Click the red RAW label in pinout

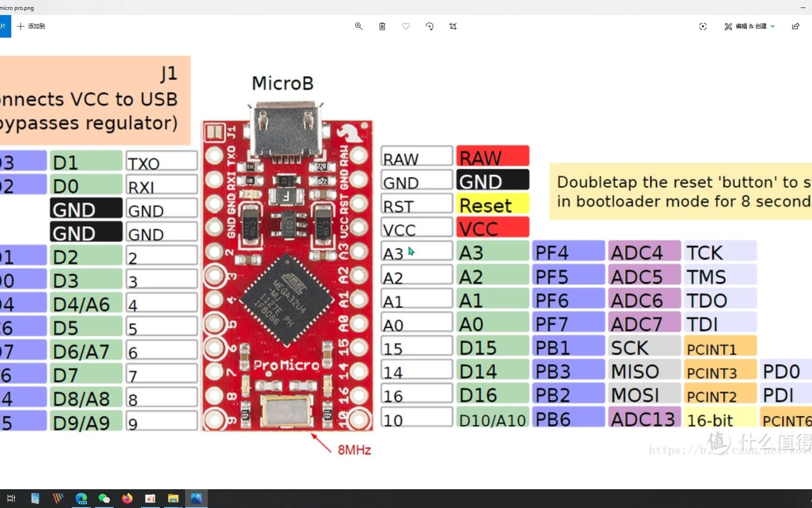(x=492, y=157)
